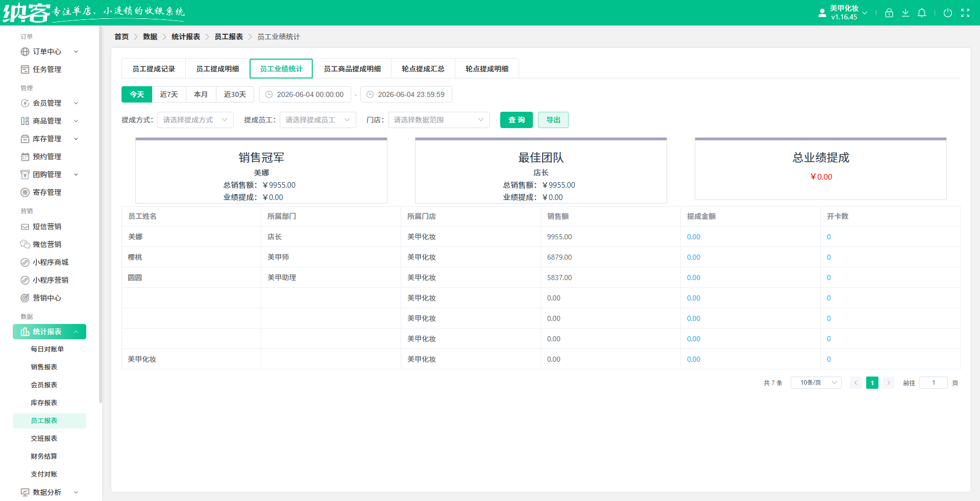Click the download icon in header
980x501 pixels.
click(905, 13)
